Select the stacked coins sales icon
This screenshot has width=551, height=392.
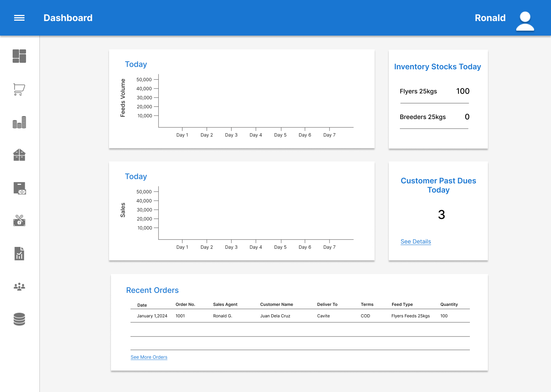click(x=19, y=122)
